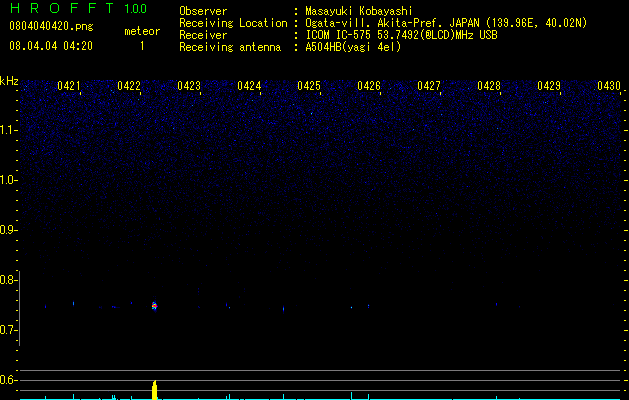Click the 0429 time marker label

(x=549, y=86)
